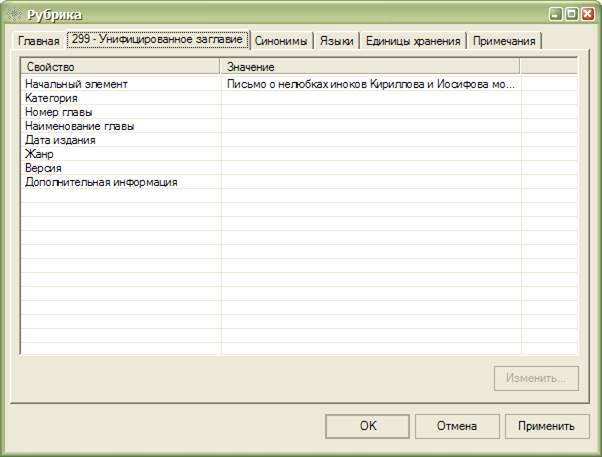Select the Дата издания row
Image resolution: width=602 pixels, height=457 pixels.
[60, 141]
